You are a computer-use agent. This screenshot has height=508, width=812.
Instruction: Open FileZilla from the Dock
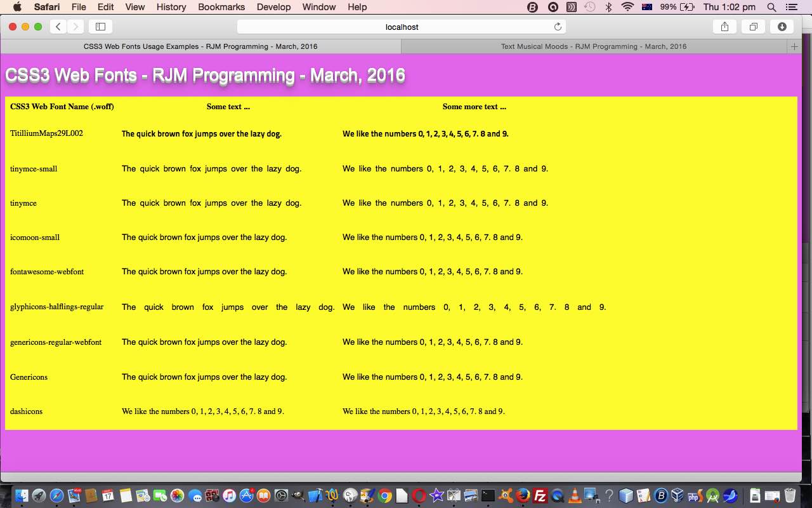click(540, 495)
